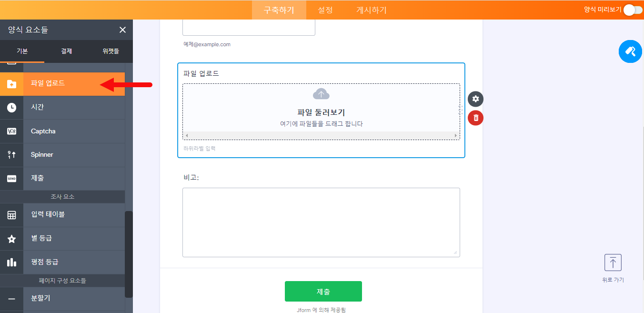
Task: Click the File Upload folder icon in sidebar
Action: pos(11,84)
